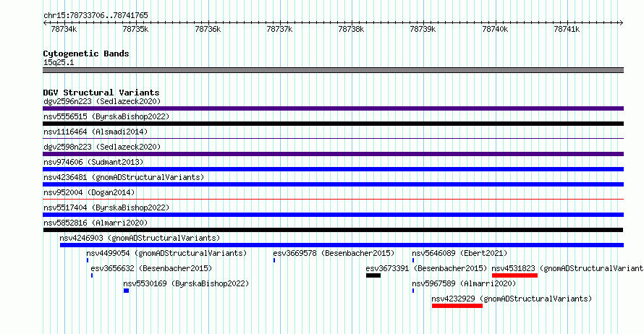The height and width of the screenshot is (334, 644).
Task: Click the 78741k ruler tick label
Action: coord(567,29)
